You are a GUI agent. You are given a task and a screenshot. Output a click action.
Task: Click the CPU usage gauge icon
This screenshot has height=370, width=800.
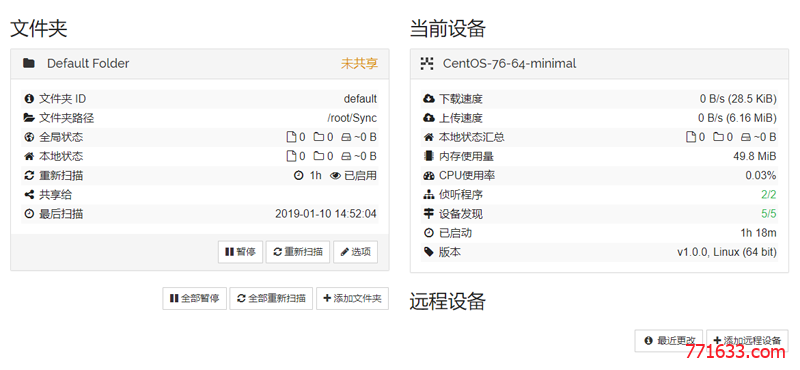429,176
